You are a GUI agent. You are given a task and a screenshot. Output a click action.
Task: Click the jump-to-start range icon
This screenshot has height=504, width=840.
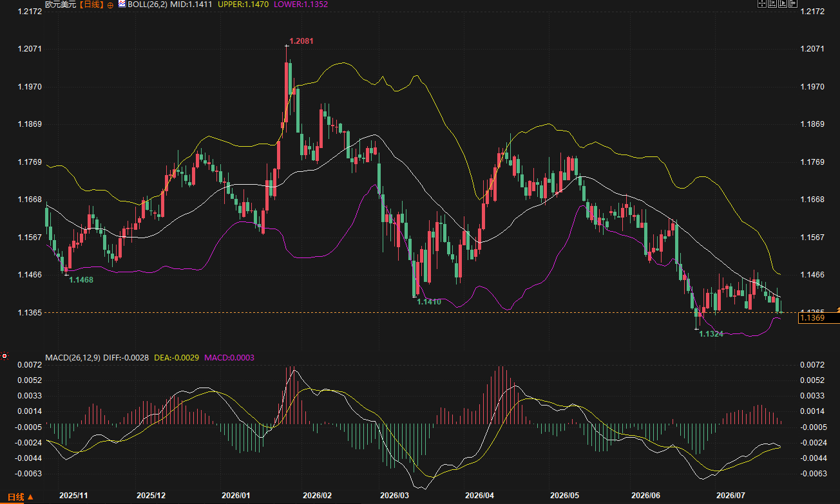[772, 3]
